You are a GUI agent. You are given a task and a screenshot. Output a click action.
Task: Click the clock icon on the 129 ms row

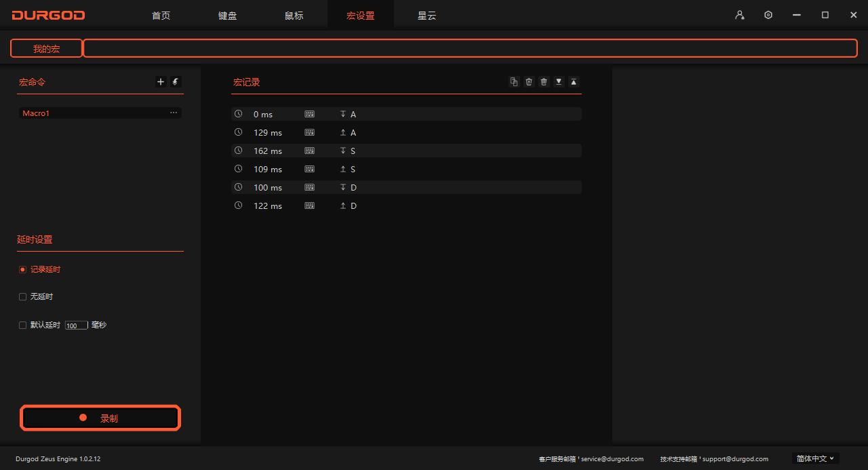tap(238, 132)
